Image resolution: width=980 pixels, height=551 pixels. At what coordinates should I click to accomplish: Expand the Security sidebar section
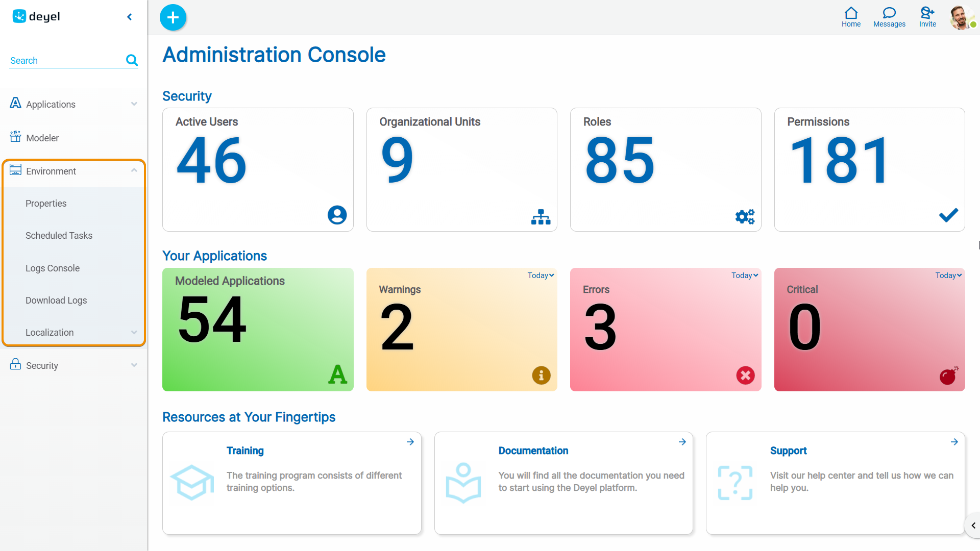pos(134,365)
